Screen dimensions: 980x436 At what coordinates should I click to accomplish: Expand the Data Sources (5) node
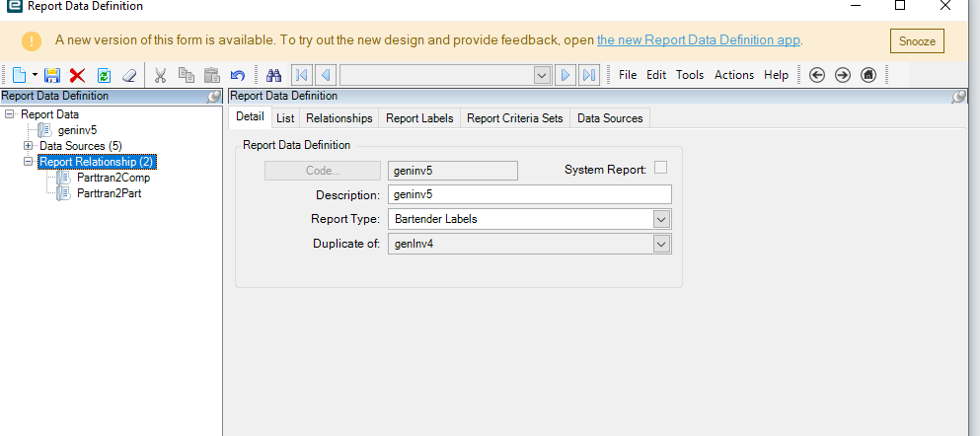pyautogui.click(x=29, y=146)
